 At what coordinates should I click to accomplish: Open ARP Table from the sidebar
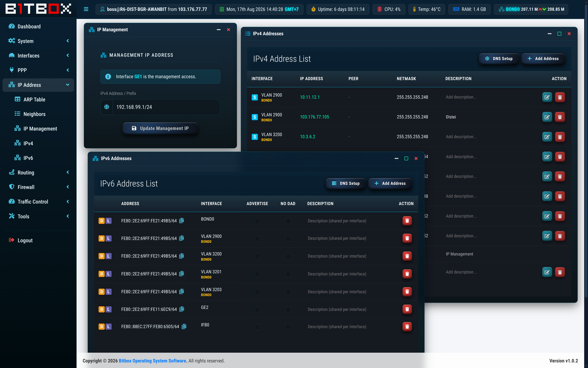point(38,99)
